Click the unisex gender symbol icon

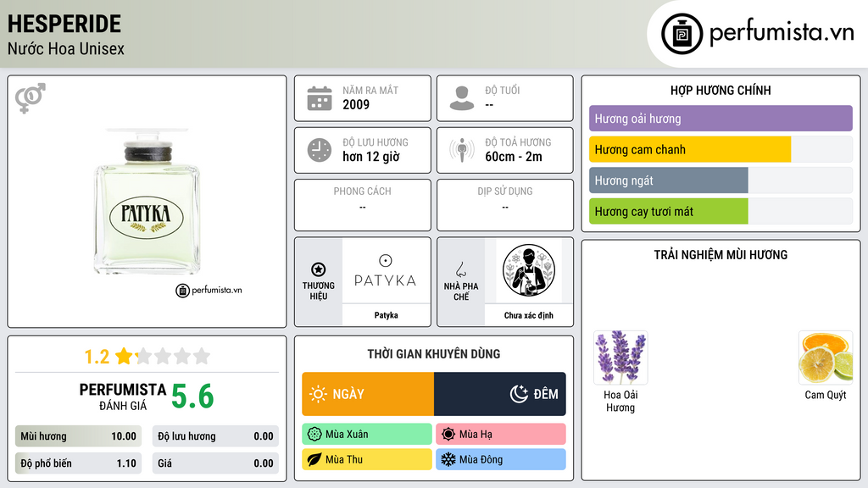pyautogui.click(x=31, y=98)
